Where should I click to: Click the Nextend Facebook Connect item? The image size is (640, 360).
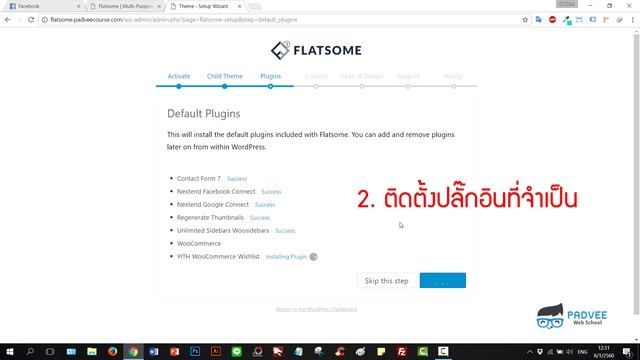(216, 191)
